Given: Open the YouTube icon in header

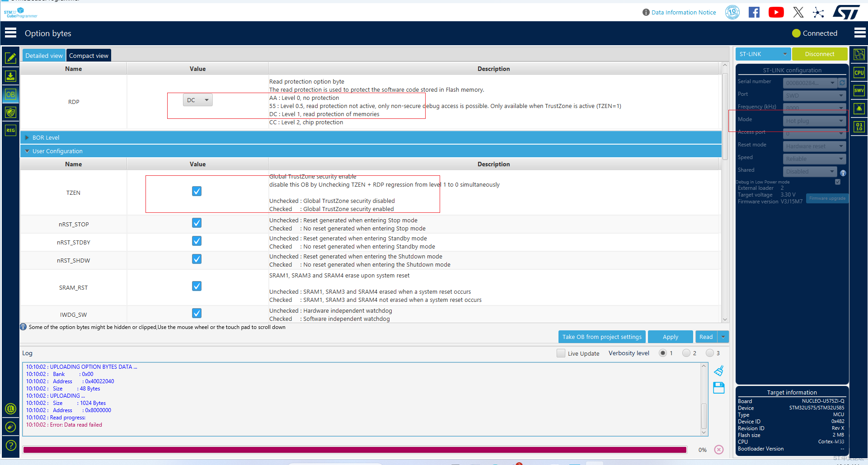Looking at the screenshot, I should (776, 13).
